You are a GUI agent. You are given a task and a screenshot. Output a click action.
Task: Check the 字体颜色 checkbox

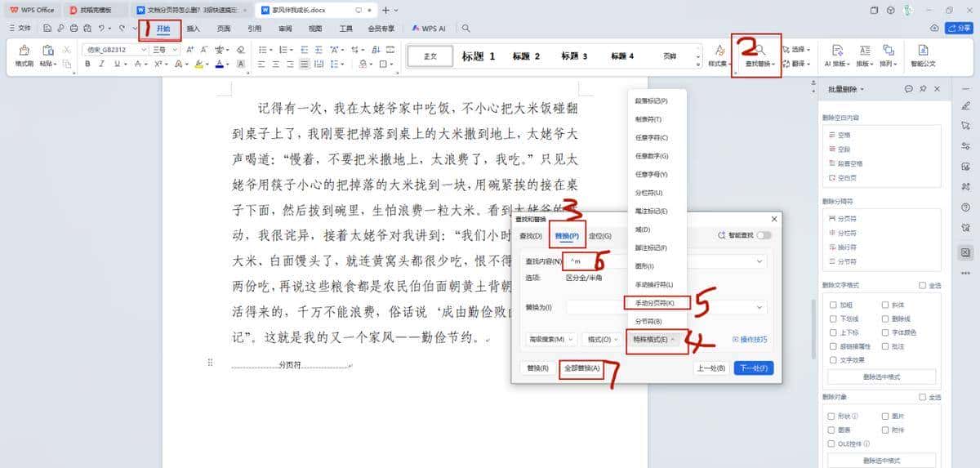[886, 332]
